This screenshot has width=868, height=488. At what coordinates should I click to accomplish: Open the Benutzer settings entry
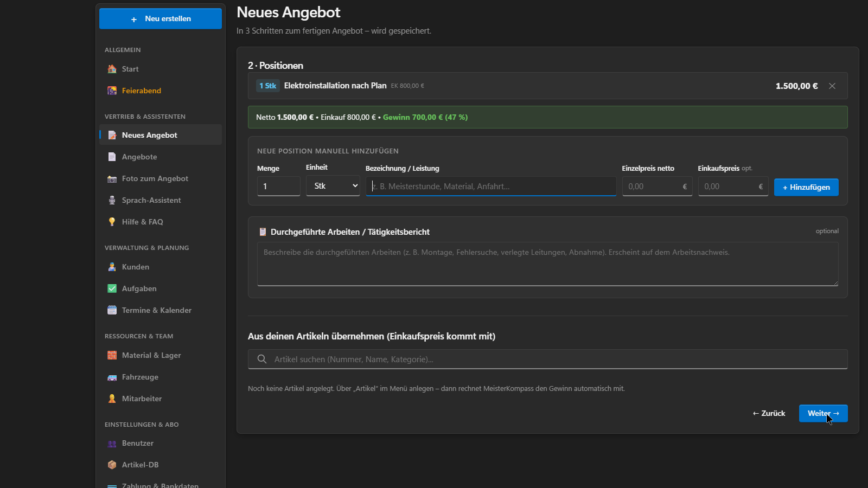coord(161,443)
